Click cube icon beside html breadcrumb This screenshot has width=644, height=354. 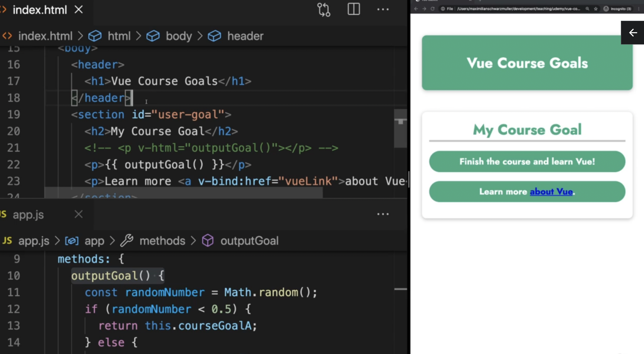coord(95,36)
